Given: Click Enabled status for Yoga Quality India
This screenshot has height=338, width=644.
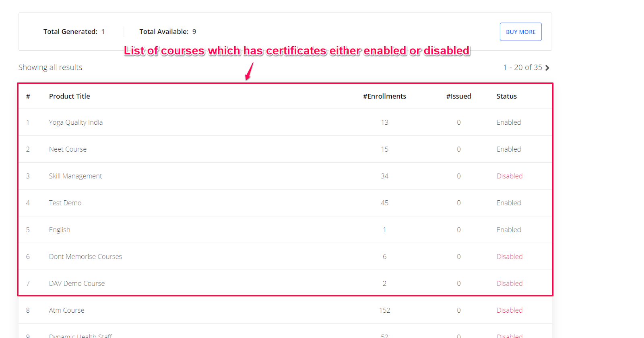Looking at the screenshot, I should 509,122.
